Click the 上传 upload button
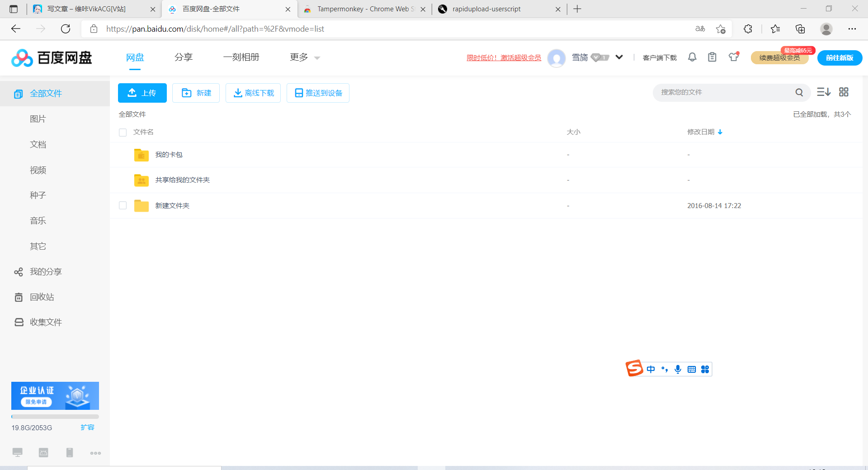The width and height of the screenshot is (868, 470). point(142,93)
